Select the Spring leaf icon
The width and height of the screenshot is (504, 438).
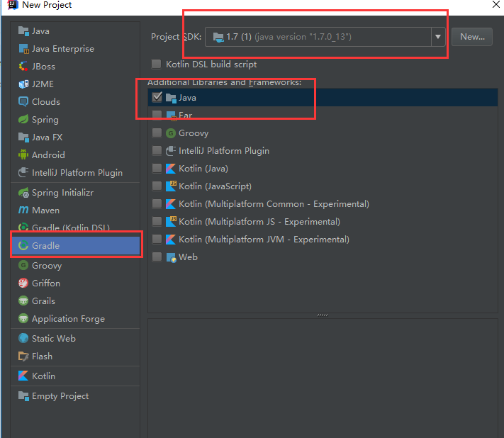pos(23,120)
